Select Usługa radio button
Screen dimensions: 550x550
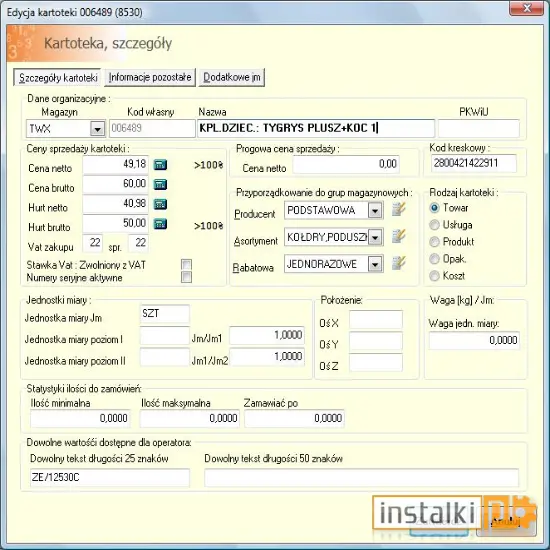(x=434, y=224)
